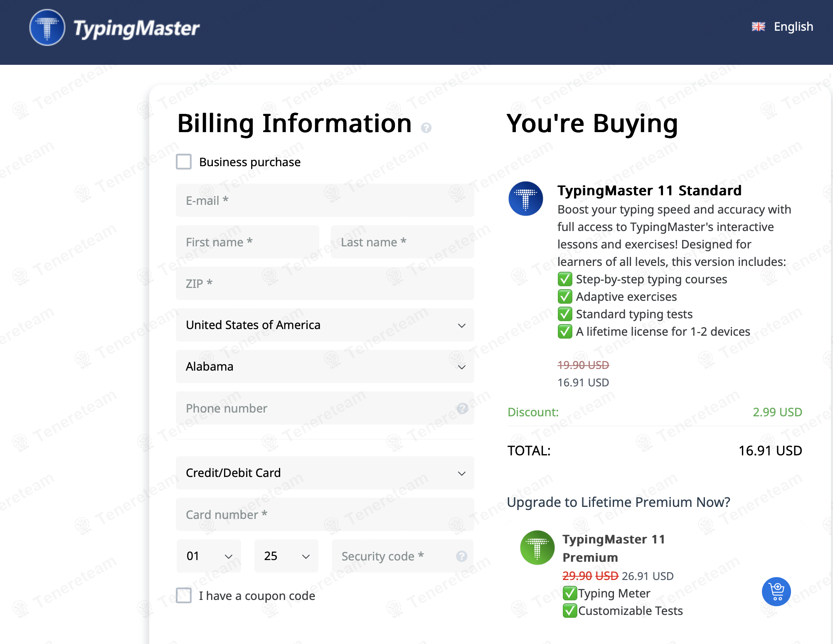The image size is (833, 644).
Task: Click the UK flag language icon
Action: (758, 27)
